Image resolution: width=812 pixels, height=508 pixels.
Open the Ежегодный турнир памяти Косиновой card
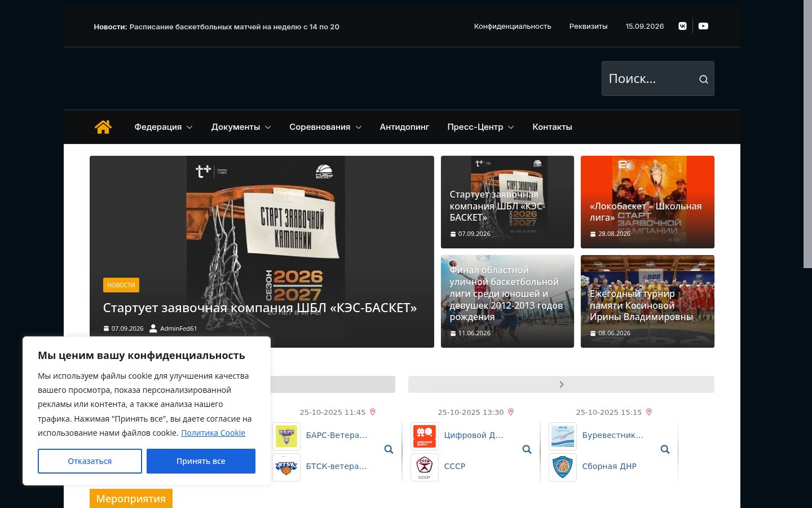point(647,301)
